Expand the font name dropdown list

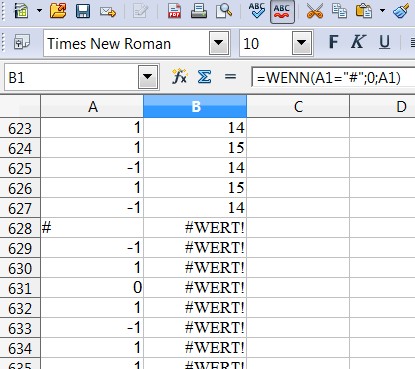click(x=219, y=43)
